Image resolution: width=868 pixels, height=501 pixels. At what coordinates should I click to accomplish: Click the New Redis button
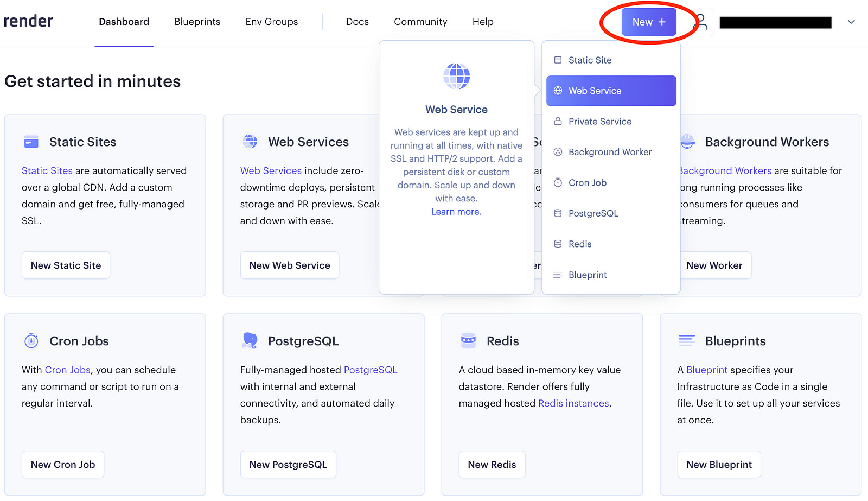[x=492, y=465]
